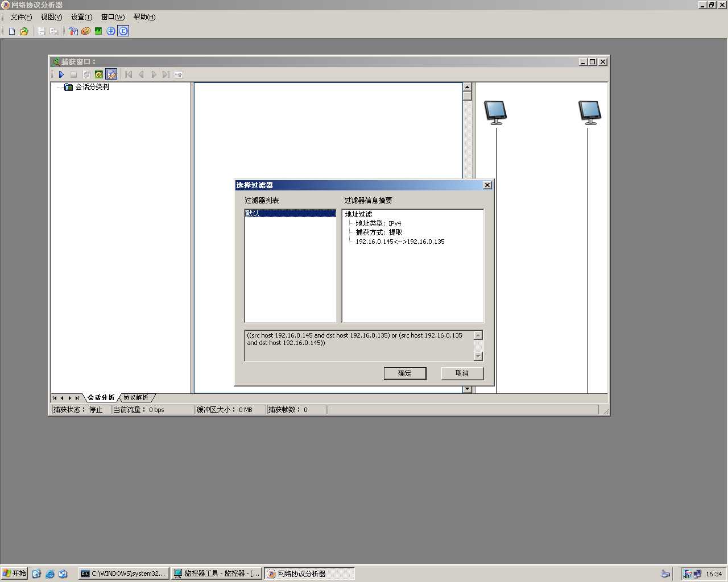
Task: Open the 视图(V) menu
Action: pos(51,17)
